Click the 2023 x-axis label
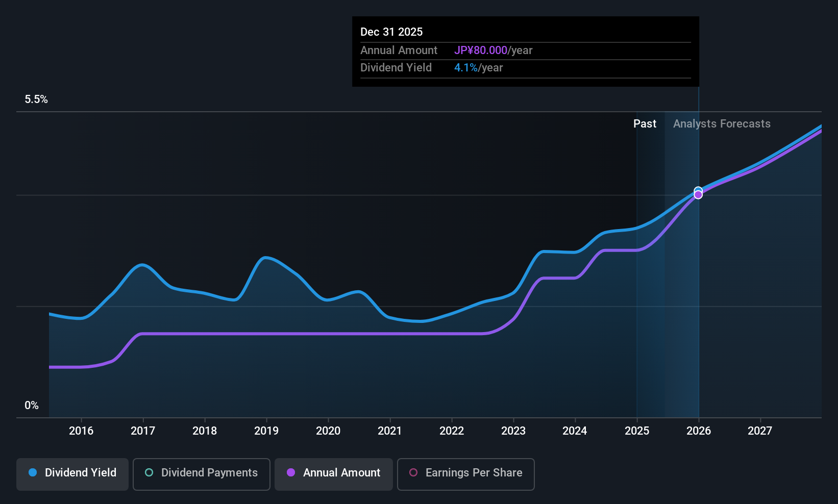Image resolution: width=838 pixels, height=504 pixels. (513, 431)
